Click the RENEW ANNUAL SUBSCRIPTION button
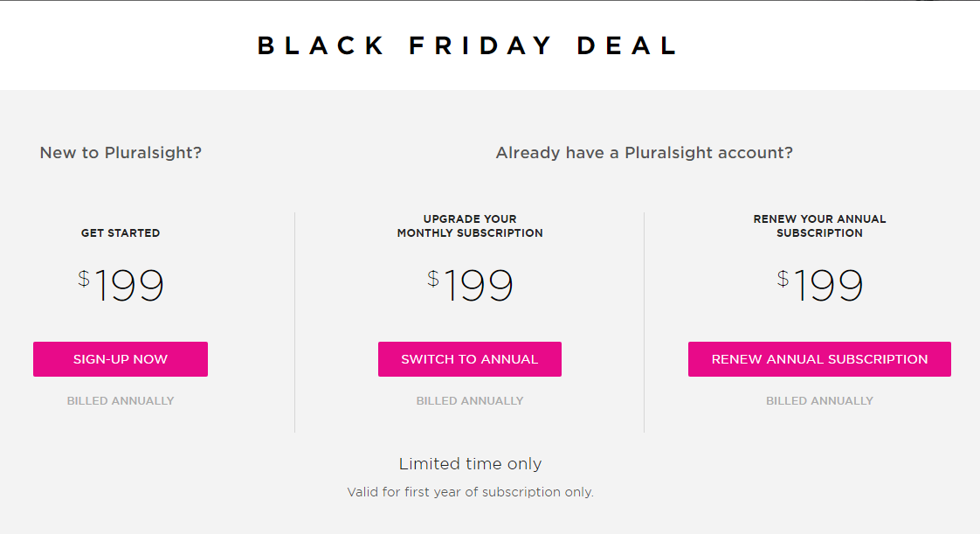 point(819,359)
